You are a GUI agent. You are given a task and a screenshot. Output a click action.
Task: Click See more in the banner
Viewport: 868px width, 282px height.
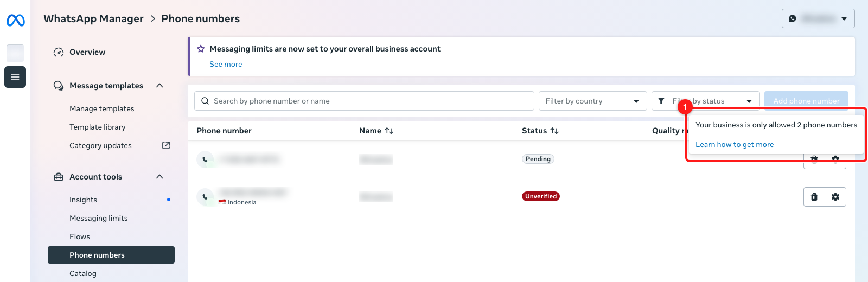[x=226, y=64]
